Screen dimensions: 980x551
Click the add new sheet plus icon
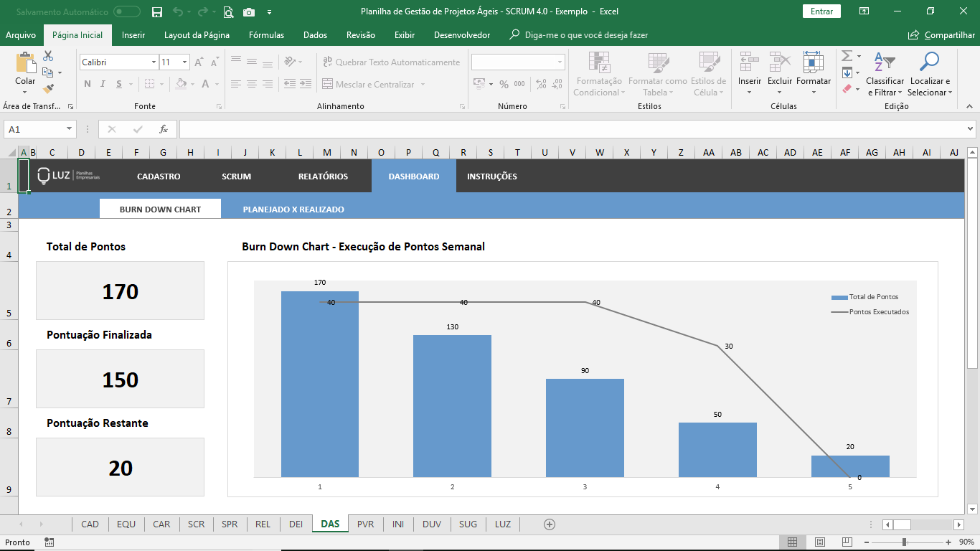(x=550, y=524)
